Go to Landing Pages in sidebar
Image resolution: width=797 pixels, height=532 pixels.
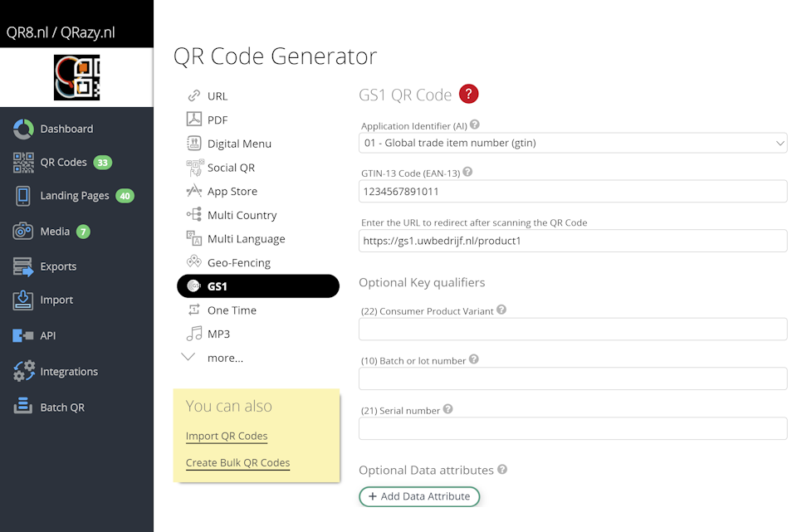[x=74, y=196]
